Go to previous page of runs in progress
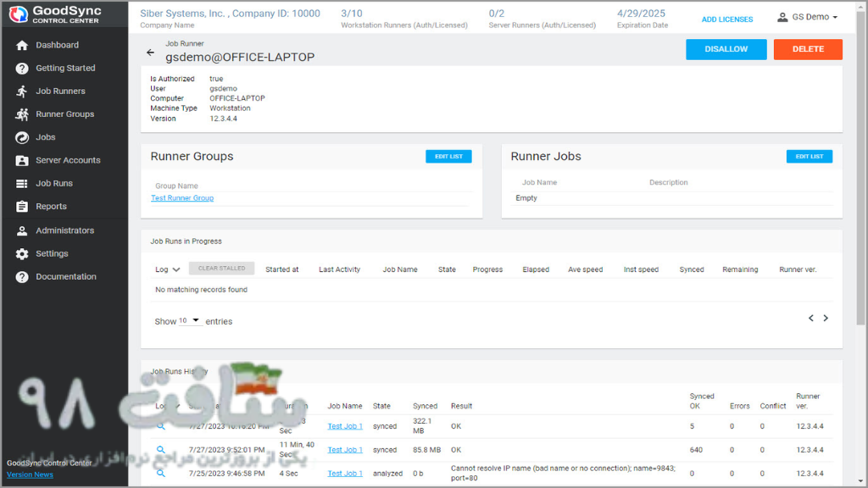Viewport: 868px width, 488px height. pos(811,319)
